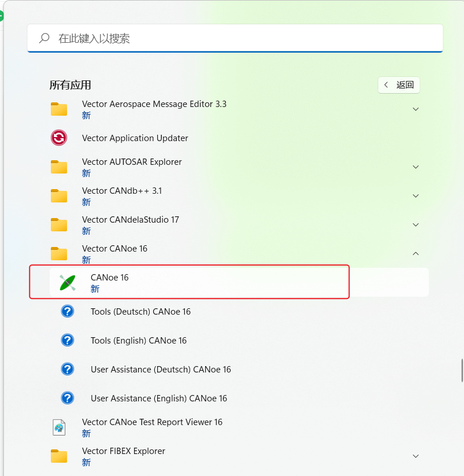Select Vector CANdelaStudio 17 label text

pyautogui.click(x=131, y=219)
